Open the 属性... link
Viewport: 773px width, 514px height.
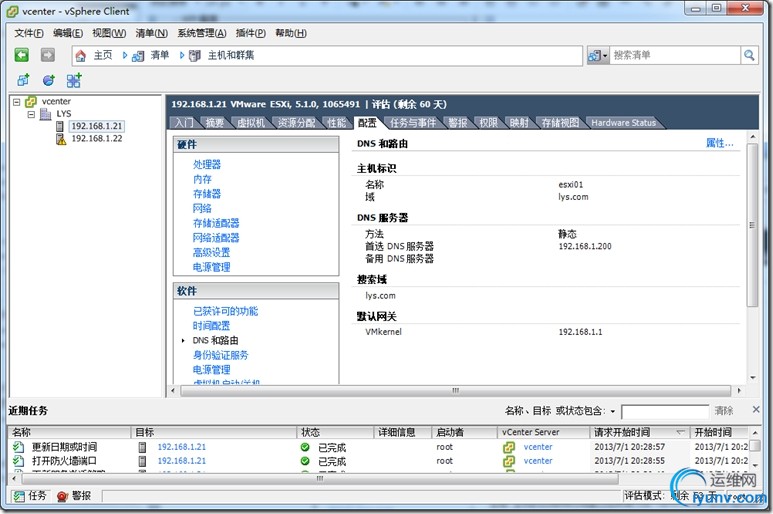click(720, 143)
